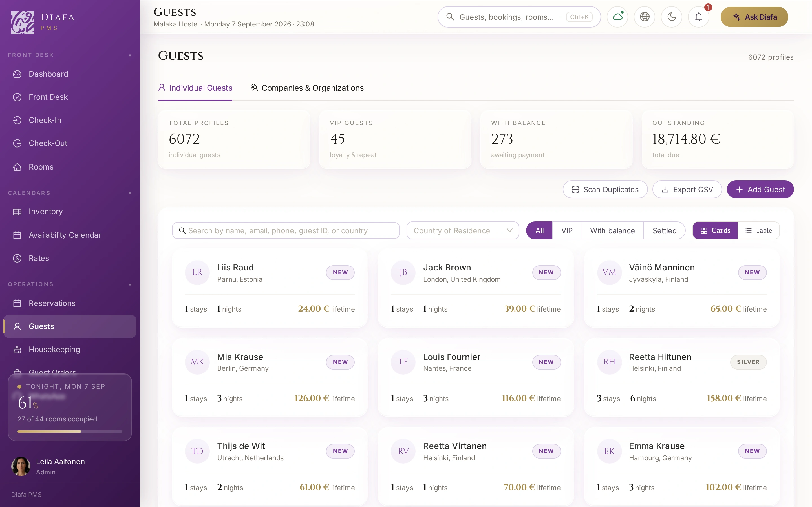
Task: Switch view to Table layout
Action: point(758,230)
